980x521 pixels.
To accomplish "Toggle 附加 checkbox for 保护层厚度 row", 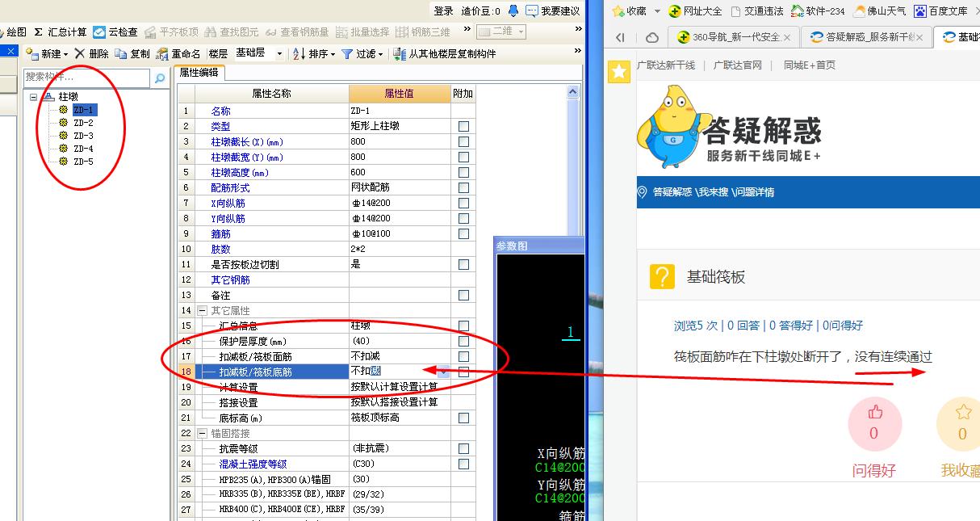I will (x=463, y=341).
